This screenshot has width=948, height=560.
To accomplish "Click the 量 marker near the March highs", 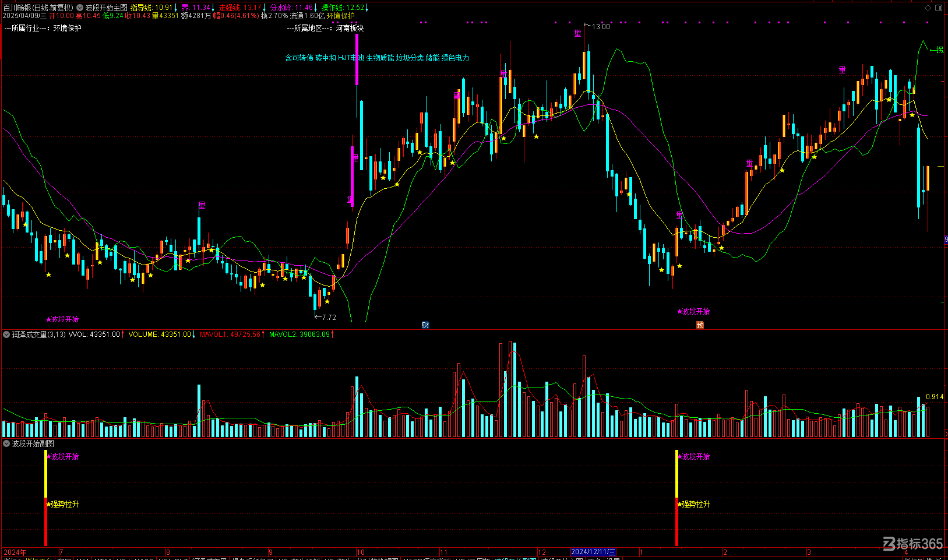I will pos(842,70).
